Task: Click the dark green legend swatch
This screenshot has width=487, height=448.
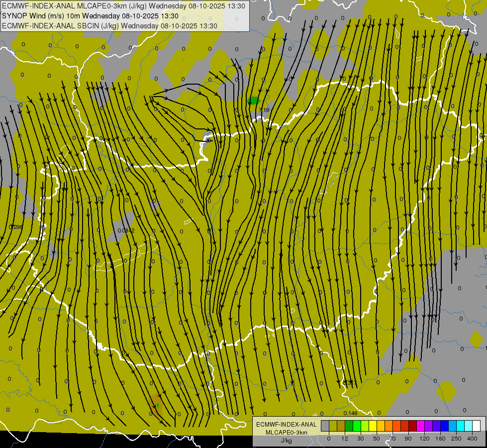Action: (x=349, y=426)
